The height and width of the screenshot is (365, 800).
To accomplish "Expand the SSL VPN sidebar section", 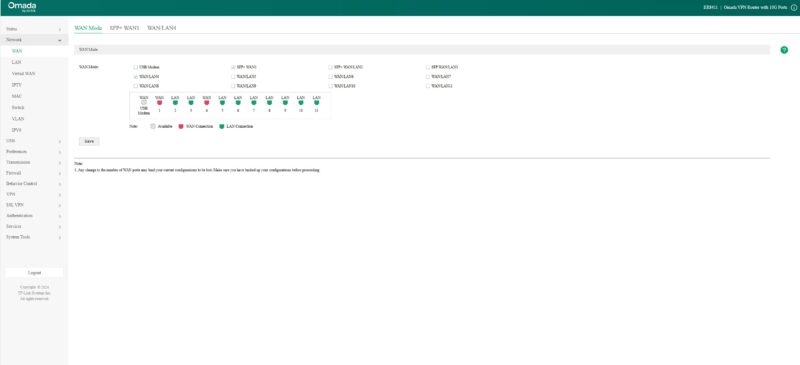I will coord(34,205).
